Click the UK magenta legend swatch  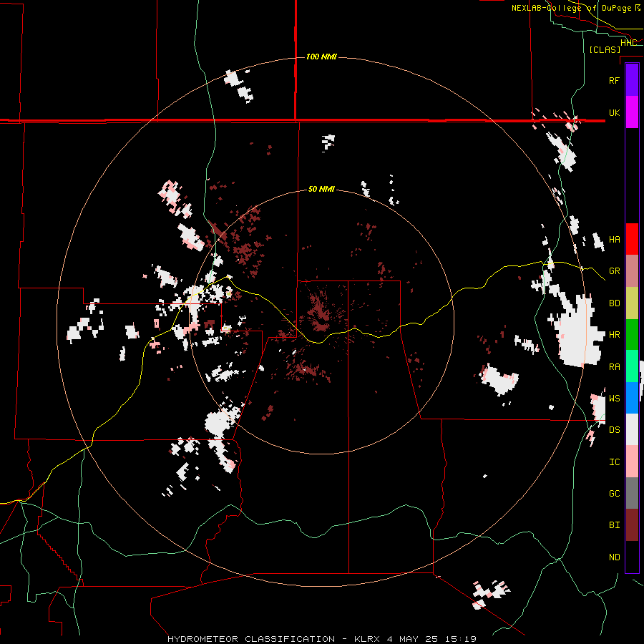[632, 112]
